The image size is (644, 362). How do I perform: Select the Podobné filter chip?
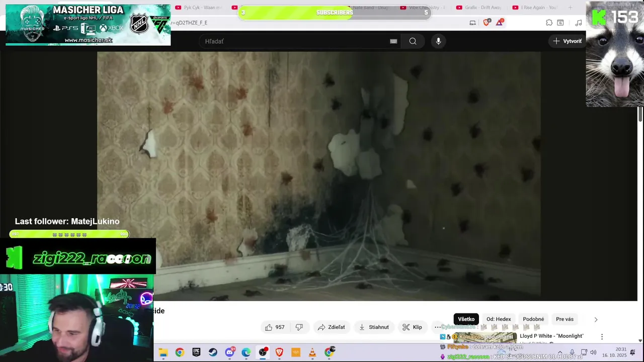pyautogui.click(x=533, y=319)
